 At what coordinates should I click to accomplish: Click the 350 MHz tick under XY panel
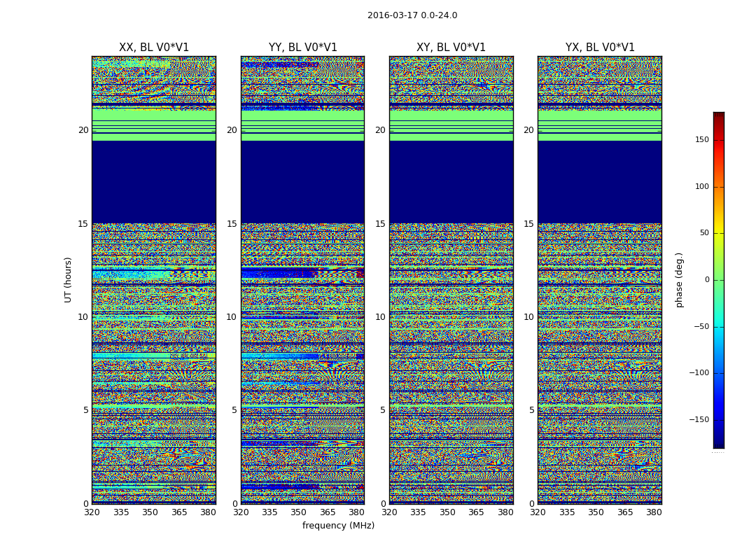click(x=448, y=512)
